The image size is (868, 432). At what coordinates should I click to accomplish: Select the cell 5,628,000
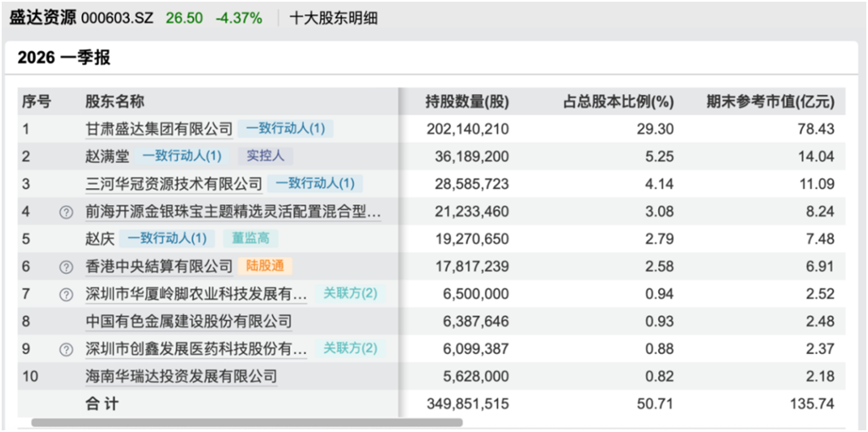point(476,377)
